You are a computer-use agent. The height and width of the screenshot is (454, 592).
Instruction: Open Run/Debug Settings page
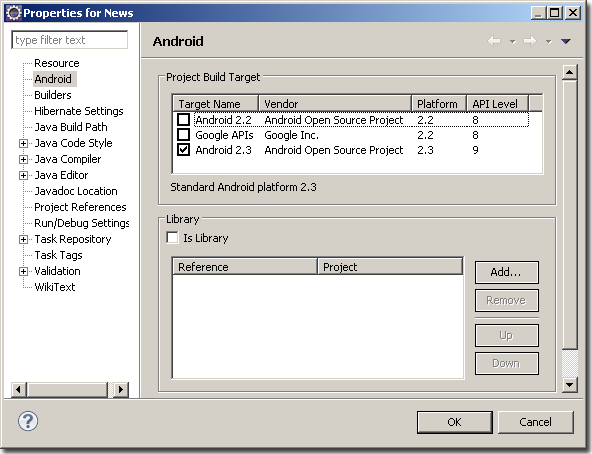pos(82,223)
